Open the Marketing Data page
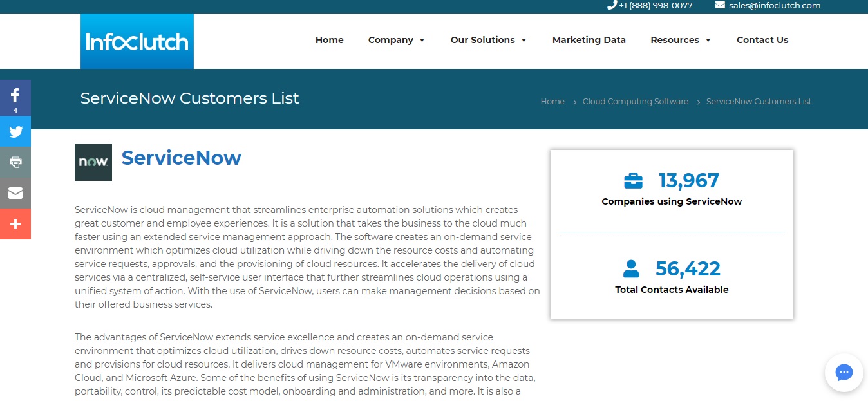This screenshot has width=868, height=401. click(x=589, y=40)
